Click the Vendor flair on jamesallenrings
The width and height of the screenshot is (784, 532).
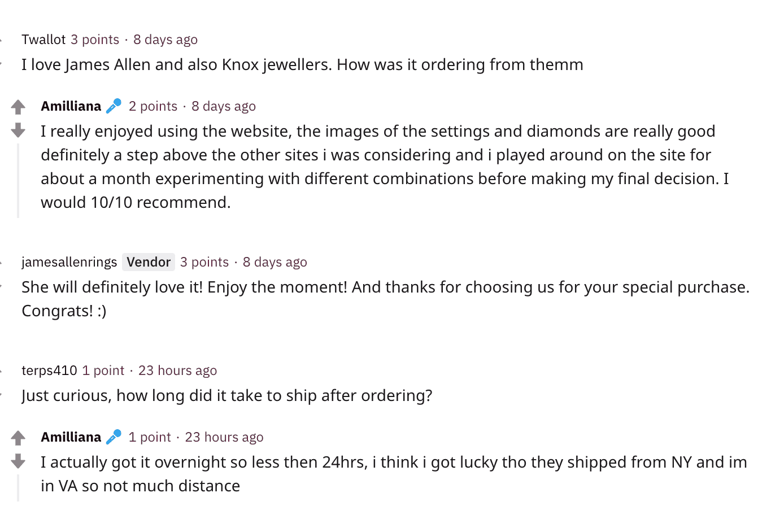[149, 262]
